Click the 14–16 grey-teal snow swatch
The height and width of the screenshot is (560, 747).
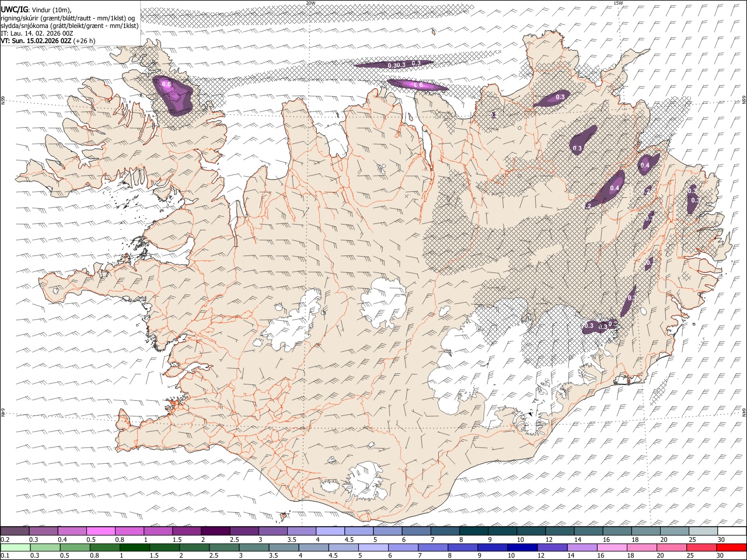click(588, 531)
